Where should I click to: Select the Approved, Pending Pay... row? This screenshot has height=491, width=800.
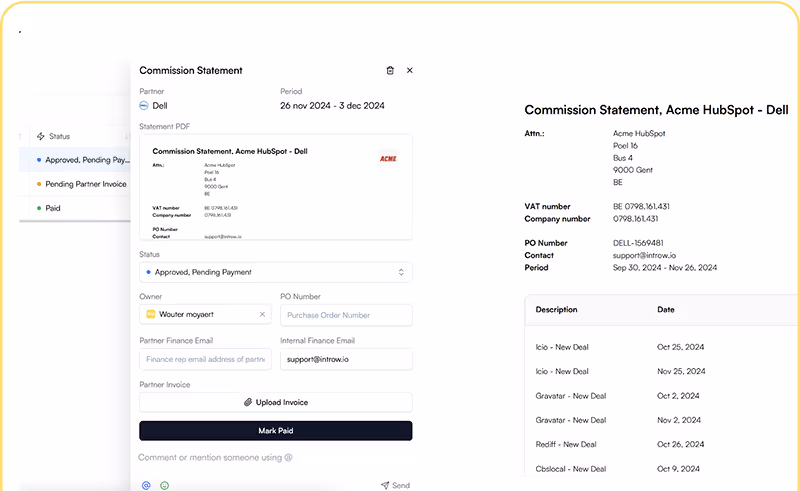[75, 160]
